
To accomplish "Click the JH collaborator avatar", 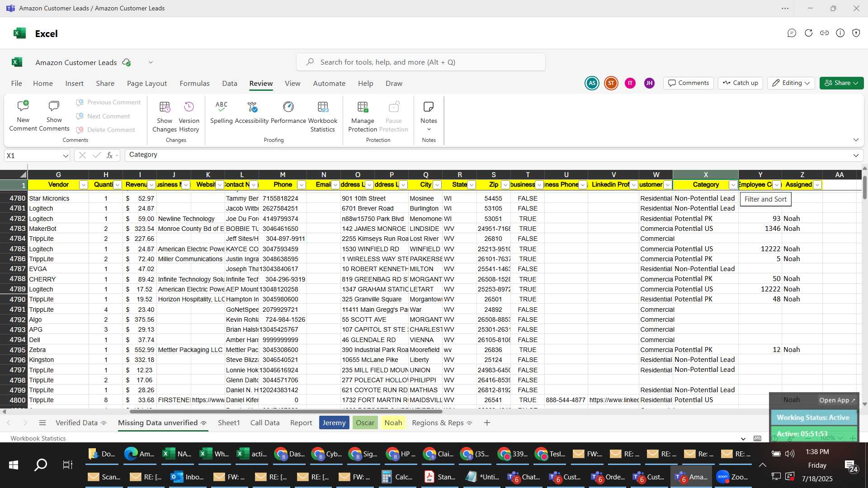I will click(x=649, y=83).
